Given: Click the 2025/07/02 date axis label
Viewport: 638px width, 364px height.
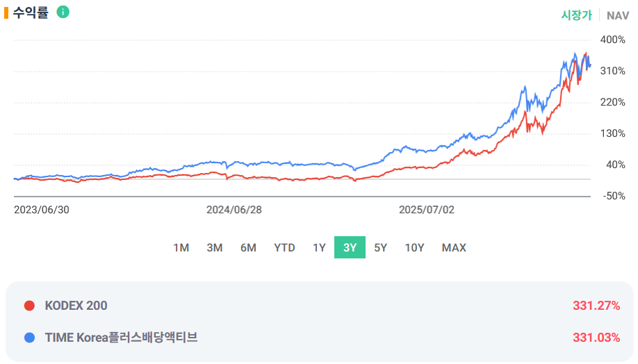Looking at the screenshot, I should pyautogui.click(x=427, y=210).
